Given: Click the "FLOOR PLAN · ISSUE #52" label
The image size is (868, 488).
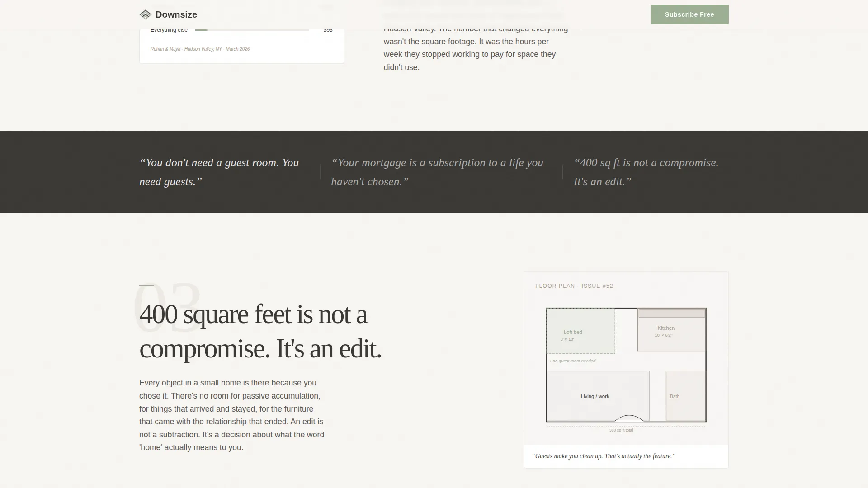Looking at the screenshot, I should click(x=574, y=286).
